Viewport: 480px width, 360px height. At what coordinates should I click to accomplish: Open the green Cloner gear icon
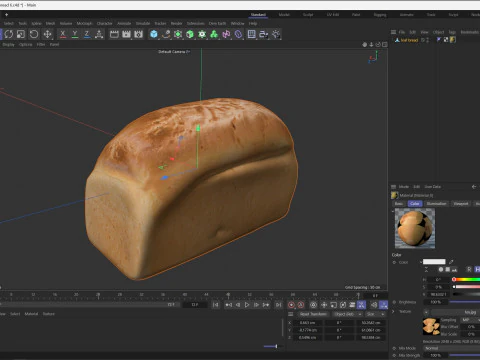coord(202,34)
